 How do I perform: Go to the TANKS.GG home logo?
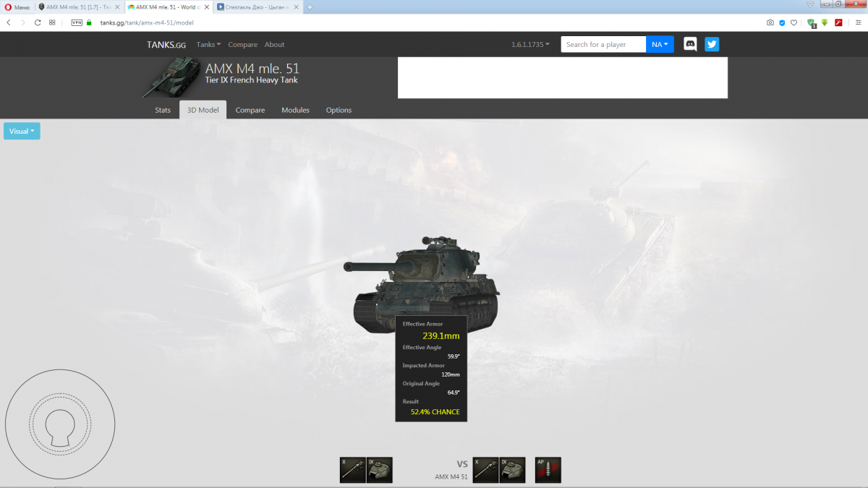tap(166, 45)
